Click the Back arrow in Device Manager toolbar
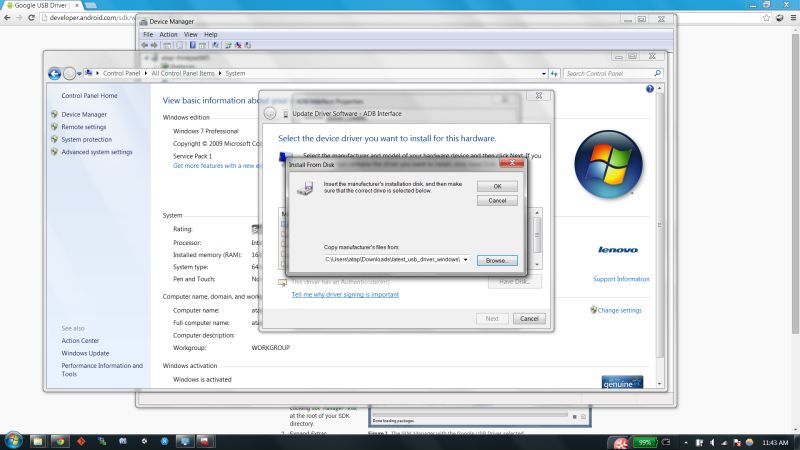This screenshot has width=800, height=450. 144,45
